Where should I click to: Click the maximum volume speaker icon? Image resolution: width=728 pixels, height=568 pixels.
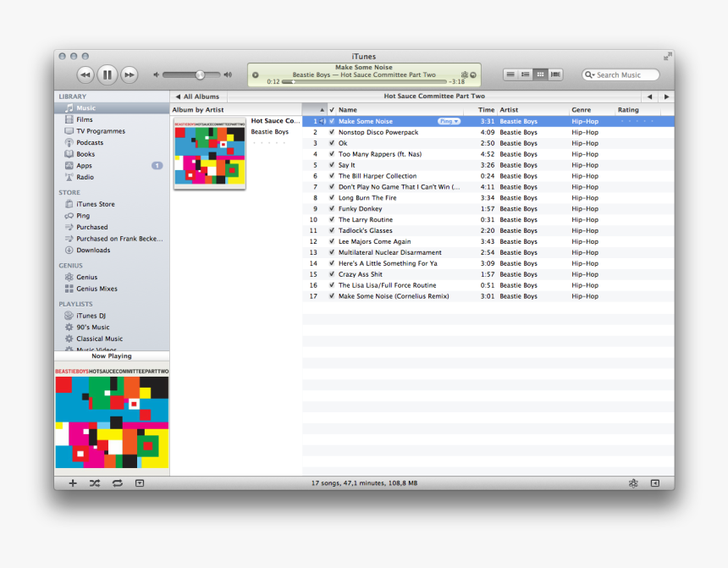(228, 74)
